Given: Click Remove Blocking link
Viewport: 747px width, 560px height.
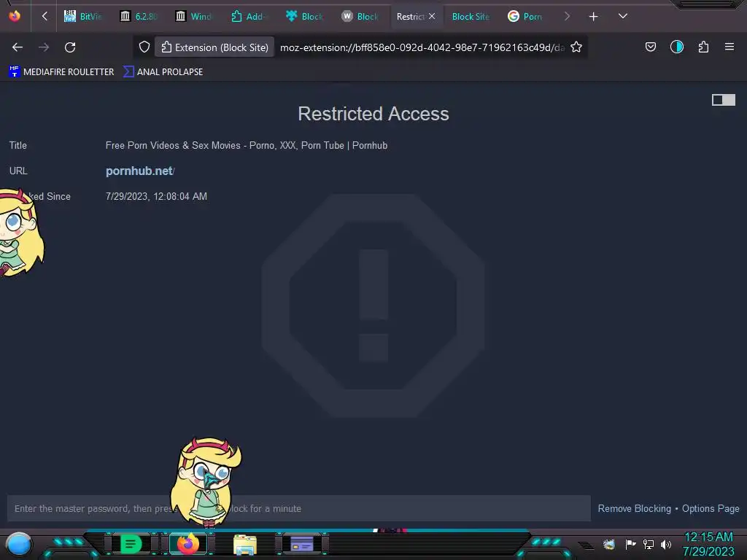Looking at the screenshot, I should point(634,508).
